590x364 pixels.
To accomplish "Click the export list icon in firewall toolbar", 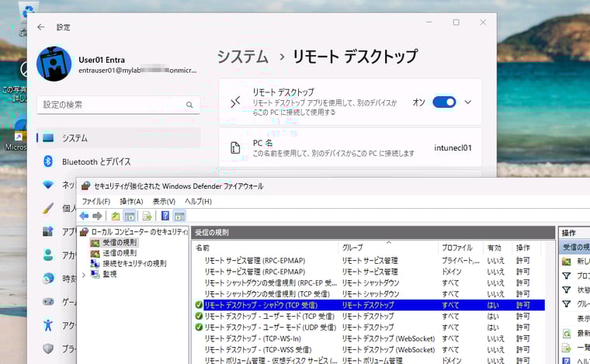I will pos(147,216).
